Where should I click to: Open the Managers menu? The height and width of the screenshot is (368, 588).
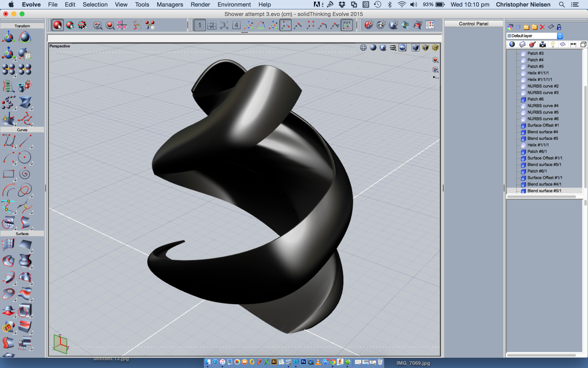point(170,4)
